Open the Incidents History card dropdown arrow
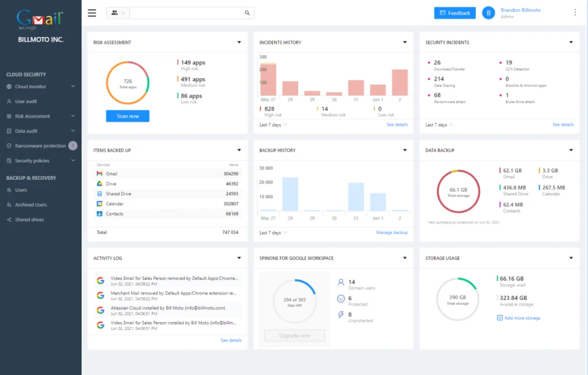The image size is (588, 375). pos(405,42)
